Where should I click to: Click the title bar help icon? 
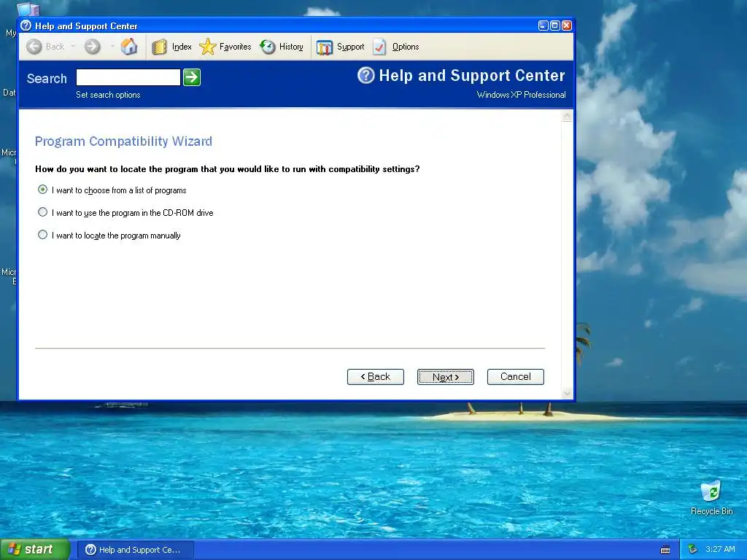pyautogui.click(x=26, y=26)
